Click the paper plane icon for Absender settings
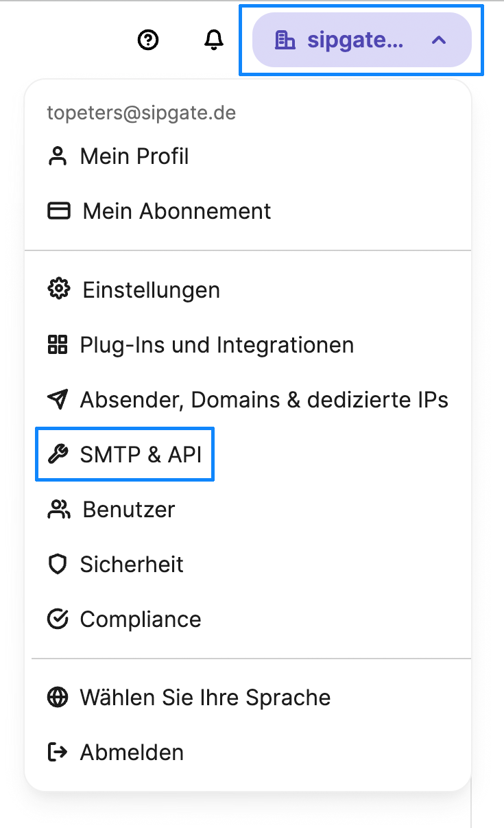Viewport: 504px width, 828px height. 60,399
